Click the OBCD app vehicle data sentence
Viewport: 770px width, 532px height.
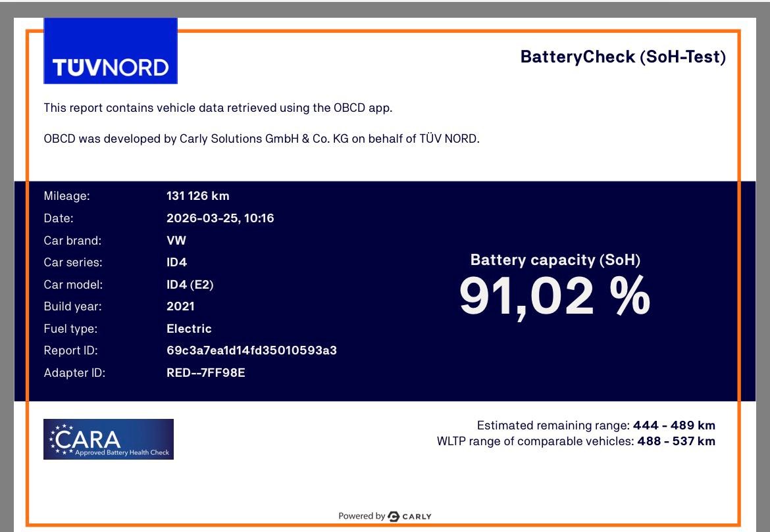[218, 108]
